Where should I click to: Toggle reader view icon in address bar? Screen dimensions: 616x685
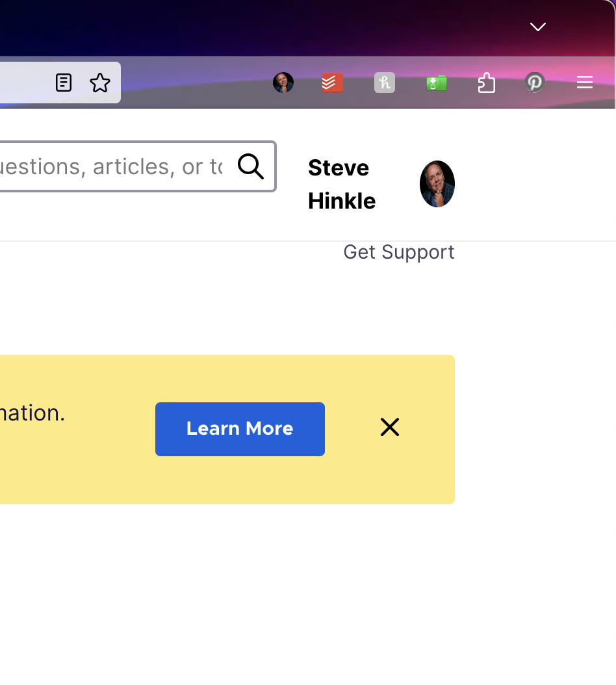[x=64, y=83]
